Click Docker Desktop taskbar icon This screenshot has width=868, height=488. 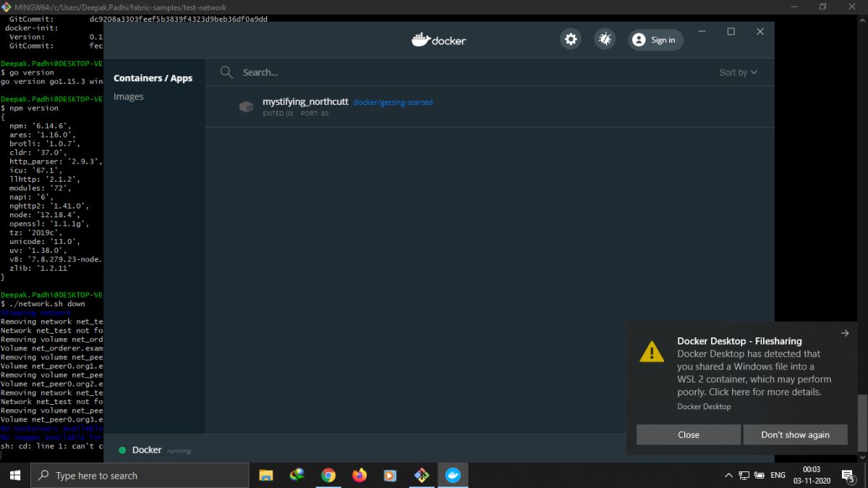(453, 476)
